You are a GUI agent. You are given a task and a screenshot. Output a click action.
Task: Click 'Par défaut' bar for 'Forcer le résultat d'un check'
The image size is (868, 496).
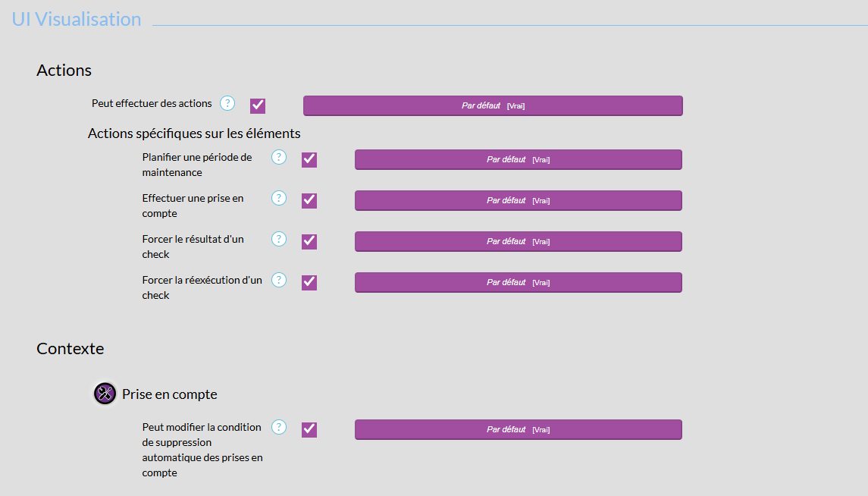click(518, 242)
